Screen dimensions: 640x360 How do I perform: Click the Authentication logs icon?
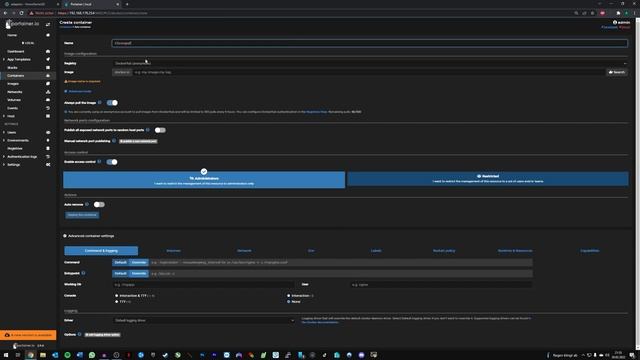(48, 157)
